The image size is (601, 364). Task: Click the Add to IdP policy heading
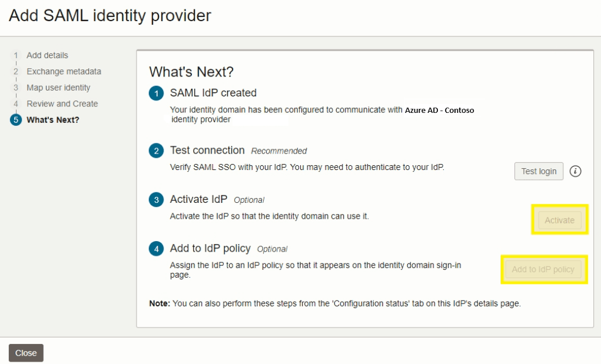(210, 249)
